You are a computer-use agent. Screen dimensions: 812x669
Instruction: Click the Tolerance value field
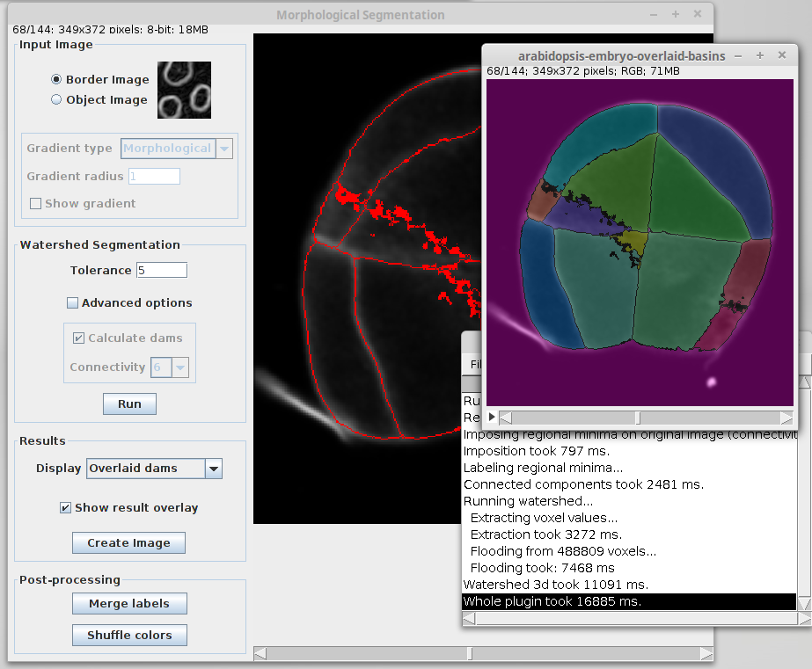[162, 270]
